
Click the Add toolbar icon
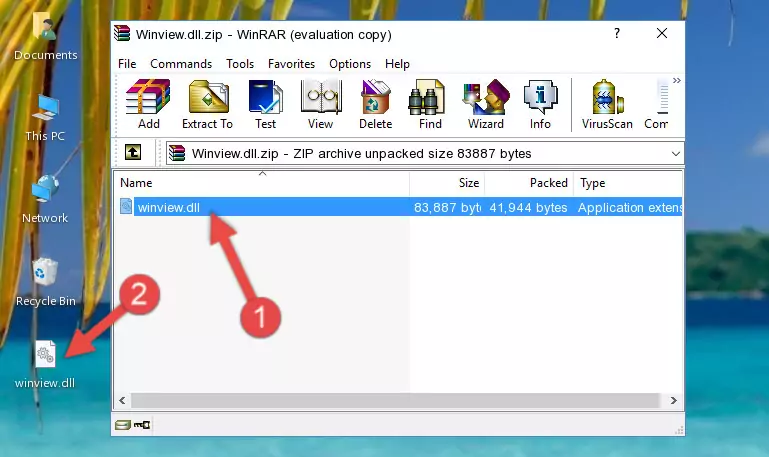(148, 104)
